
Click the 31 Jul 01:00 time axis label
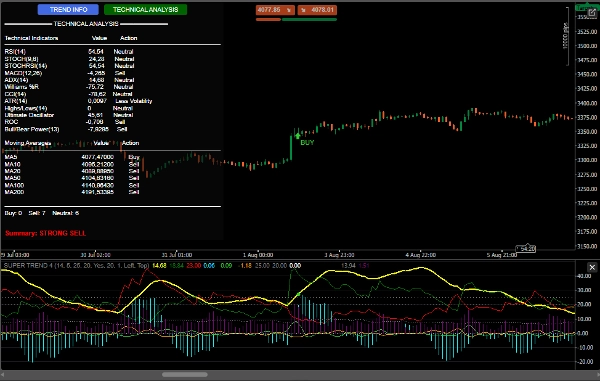[x=177, y=255]
